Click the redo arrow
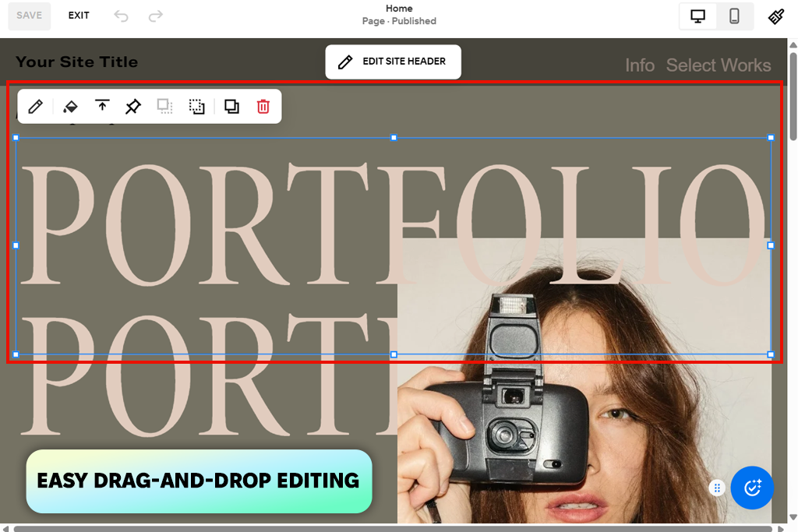Image resolution: width=798 pixels, height=532 pixels. pos(156,16)
